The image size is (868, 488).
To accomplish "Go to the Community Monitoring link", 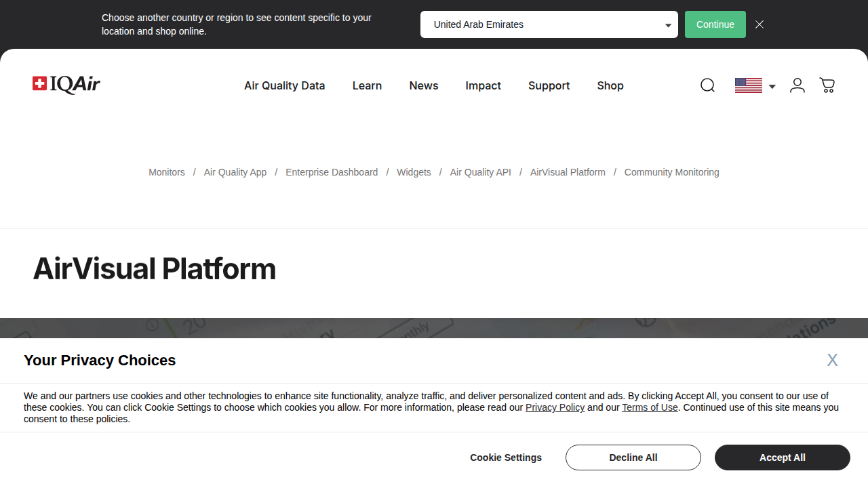I will point(672,172).
